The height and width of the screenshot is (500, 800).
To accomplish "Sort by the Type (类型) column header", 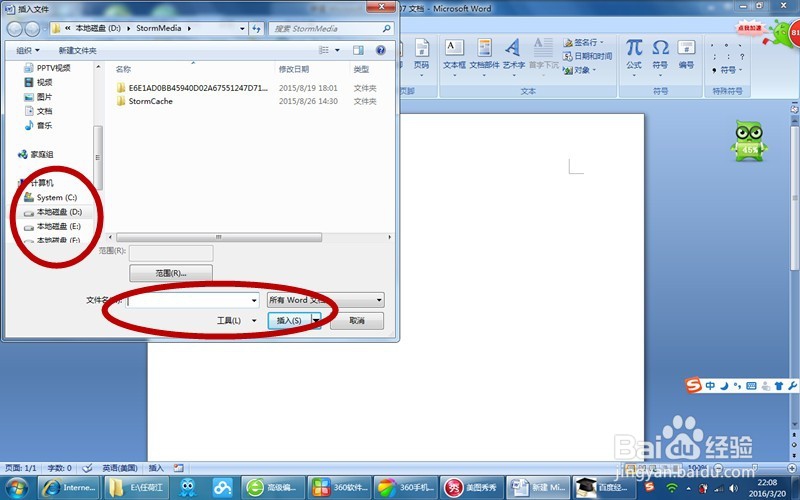I will [x=361, y=69].
